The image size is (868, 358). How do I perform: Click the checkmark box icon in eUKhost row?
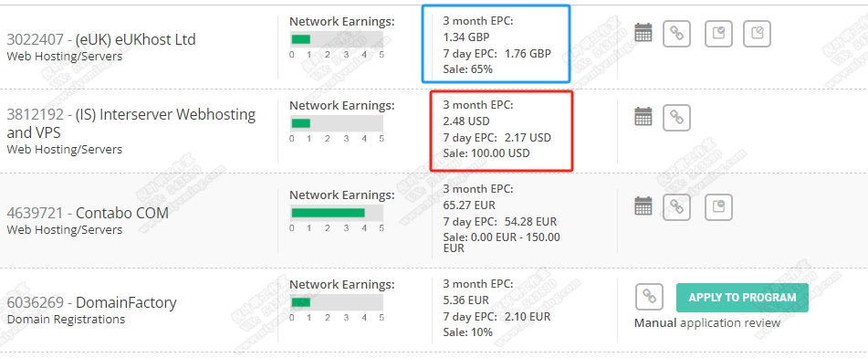(718, 33)
